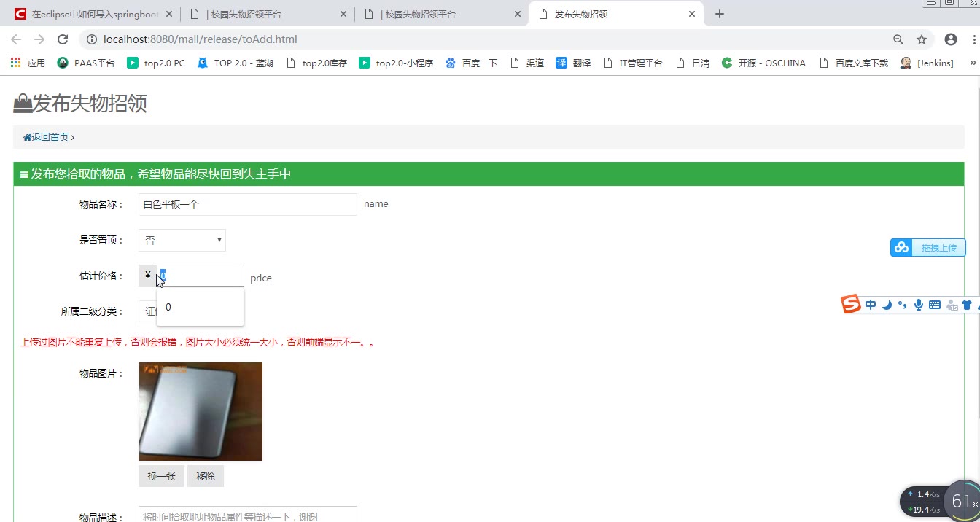
Task: Toggle the moon half-width icon
Action: pos(887,305)
